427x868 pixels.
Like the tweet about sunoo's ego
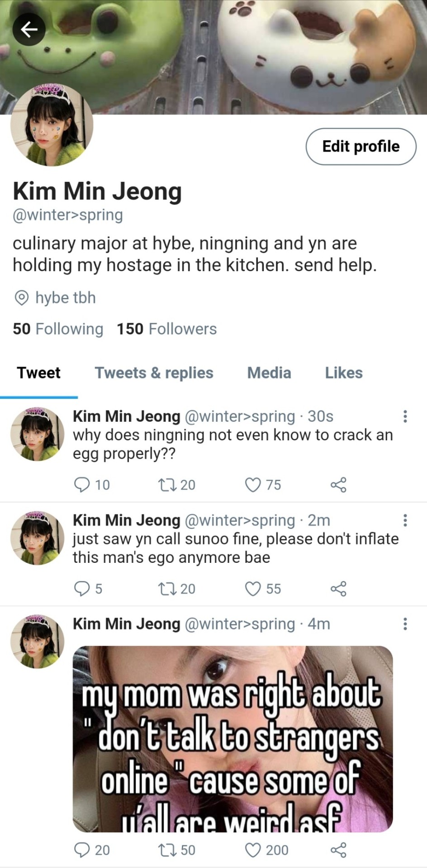(x=252, y=589)
